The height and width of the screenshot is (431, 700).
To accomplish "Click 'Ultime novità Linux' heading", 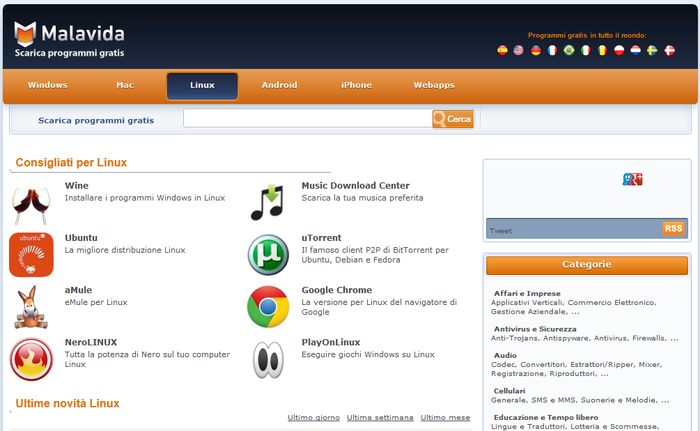I will point(67,403).
